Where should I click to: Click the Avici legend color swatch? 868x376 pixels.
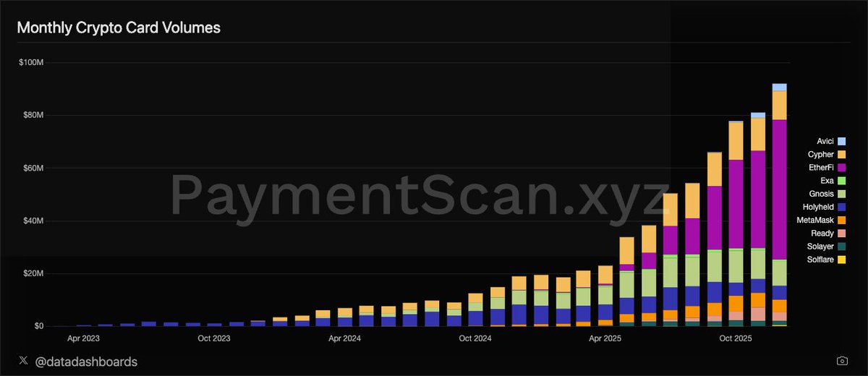tap(843, 141)
